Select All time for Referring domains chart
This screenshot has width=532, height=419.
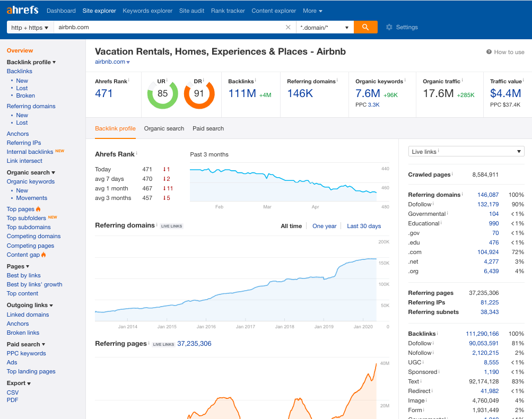click(x=291, y=226)
